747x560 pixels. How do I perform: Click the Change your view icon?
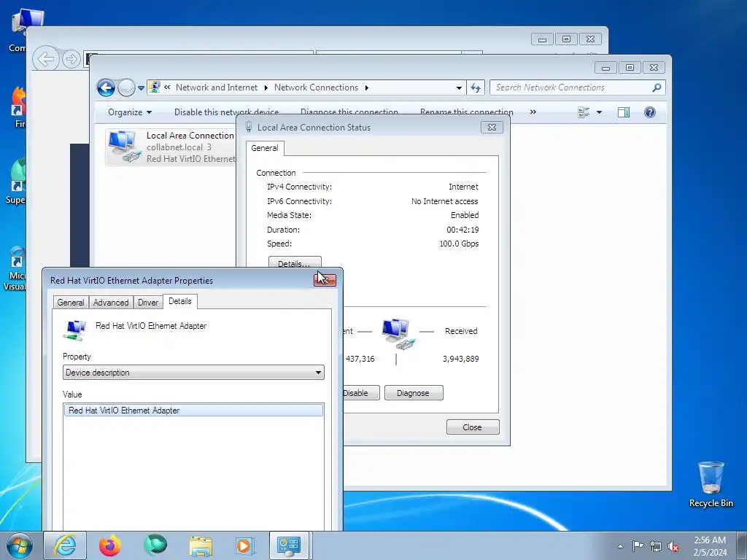point(583,112)
